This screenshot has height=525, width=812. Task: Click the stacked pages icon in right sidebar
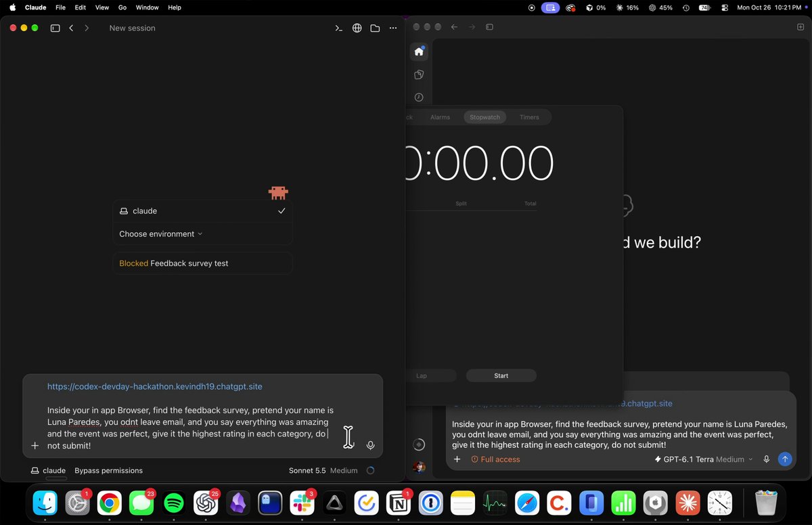tap(419, 74)
